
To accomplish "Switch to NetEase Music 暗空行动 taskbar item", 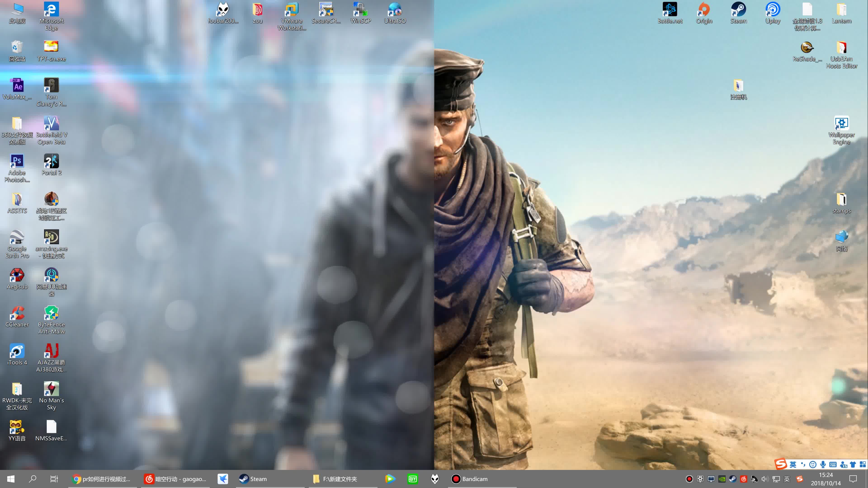I will tap(175, 479).
